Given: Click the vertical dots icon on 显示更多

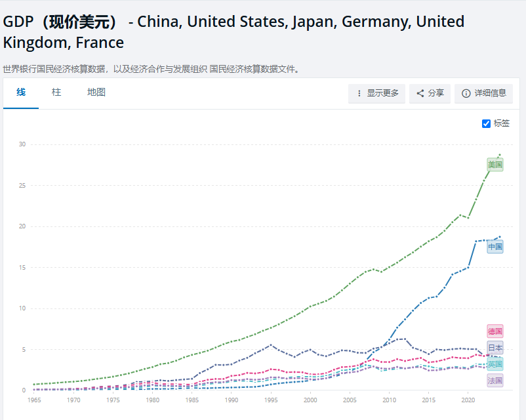Looking at the screenshot, I should [x=357, y=94].
